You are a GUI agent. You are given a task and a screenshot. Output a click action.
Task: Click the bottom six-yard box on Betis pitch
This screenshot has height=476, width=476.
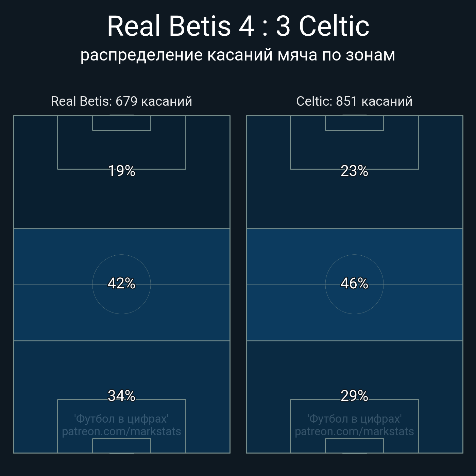pos(121,446)
